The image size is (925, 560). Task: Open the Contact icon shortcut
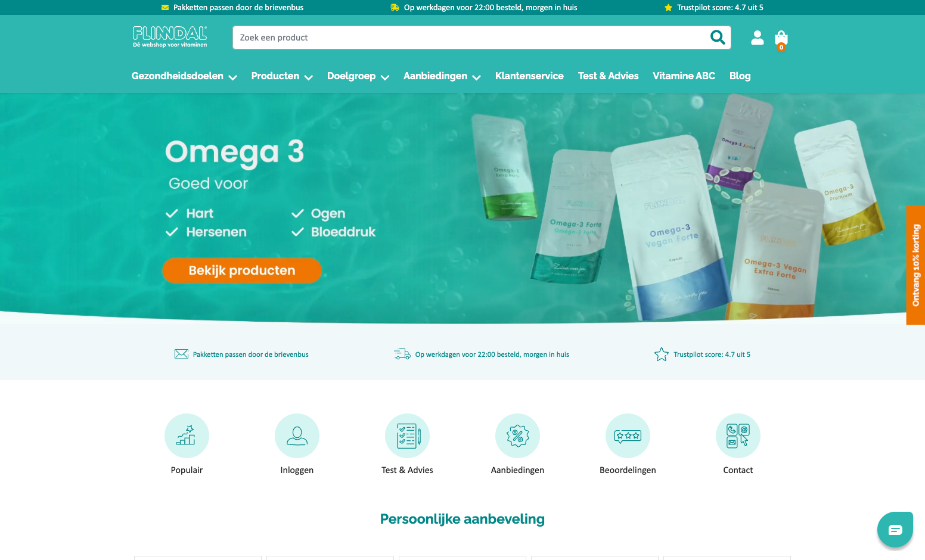pos(738,435)
